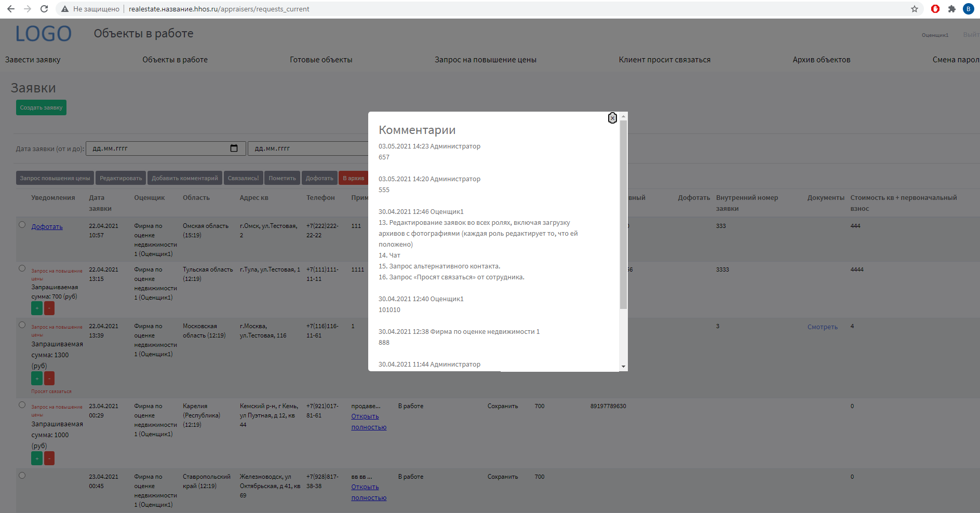Open the red Opera extension icon
Image resolution: width=980 pixels, height=513 pixels.
coord(935,9)
